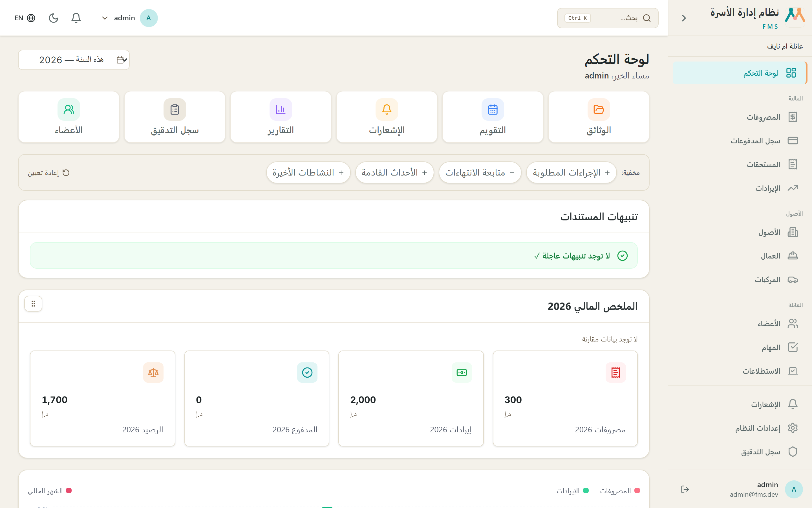The image size is (812, 508).
Task: Show hidden widget الأحداث القادمة
Action: [394, 172]
